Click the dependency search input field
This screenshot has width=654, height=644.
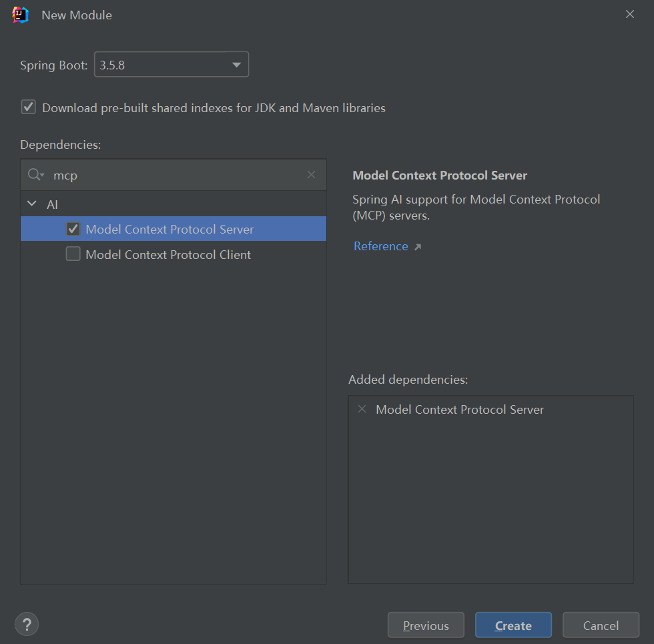click(177, 176)
